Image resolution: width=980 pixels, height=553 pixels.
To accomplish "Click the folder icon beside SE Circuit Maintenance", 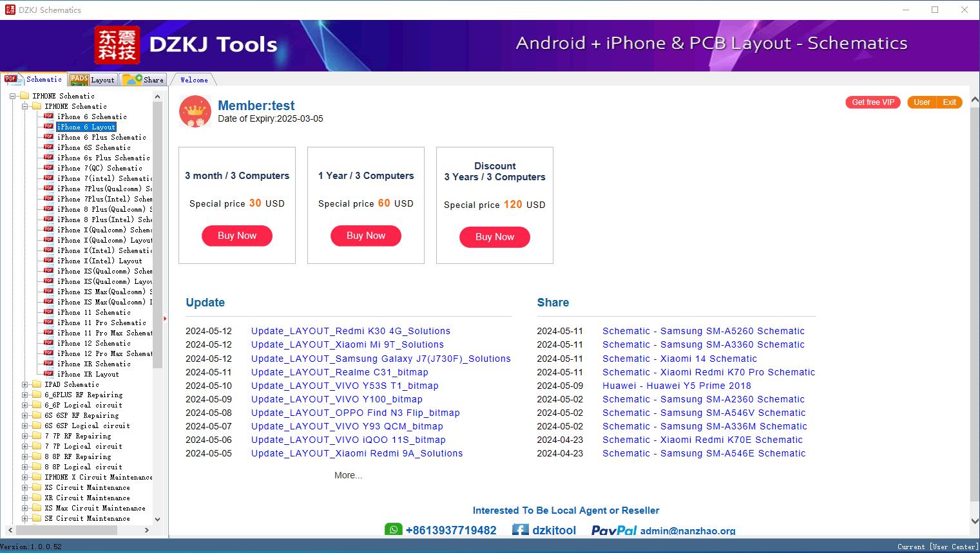I will (37, 518).
